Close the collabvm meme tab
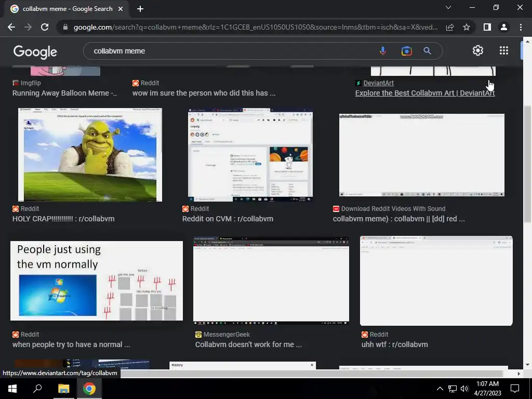Screen dimensions: 532x399 (x=121, y=9)
